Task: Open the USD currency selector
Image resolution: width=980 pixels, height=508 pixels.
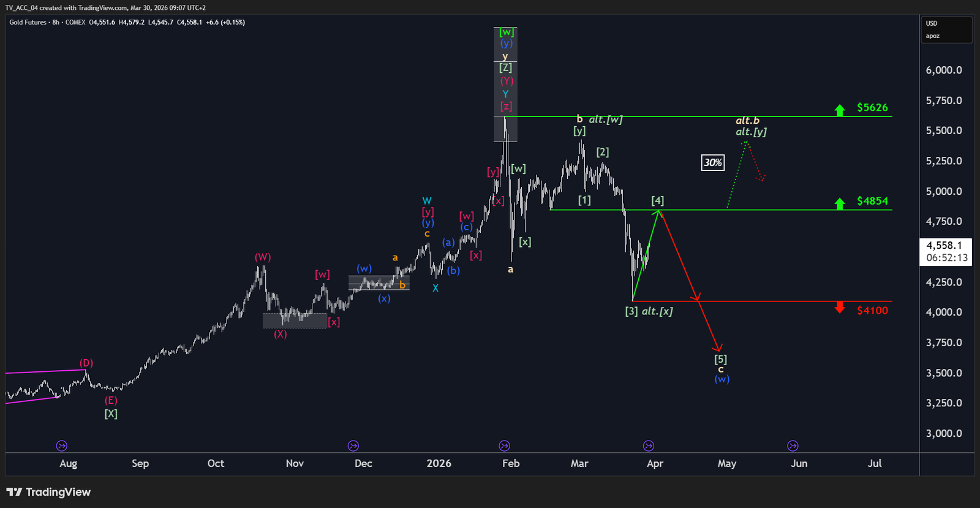Action: pos(932,23)
